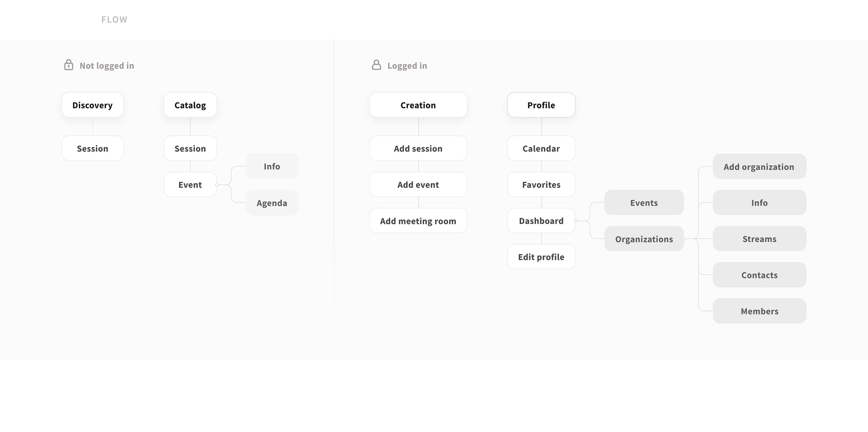Open the Catalog node
This screenshot has width=868, height=432.
(x=190, y=105)
